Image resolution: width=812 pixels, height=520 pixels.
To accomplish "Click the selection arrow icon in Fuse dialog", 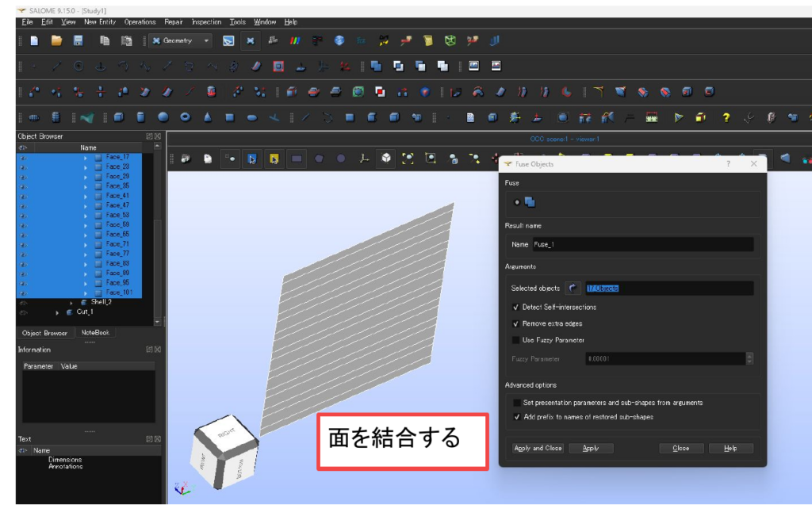I will point(573,289).
